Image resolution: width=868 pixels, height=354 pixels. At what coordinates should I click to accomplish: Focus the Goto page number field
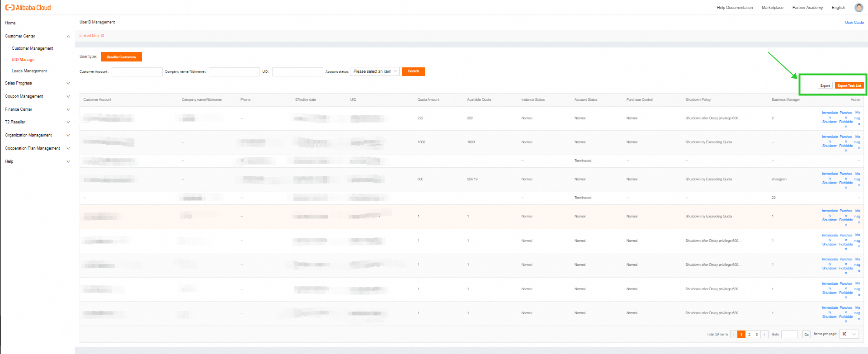[x=789, y=335]
